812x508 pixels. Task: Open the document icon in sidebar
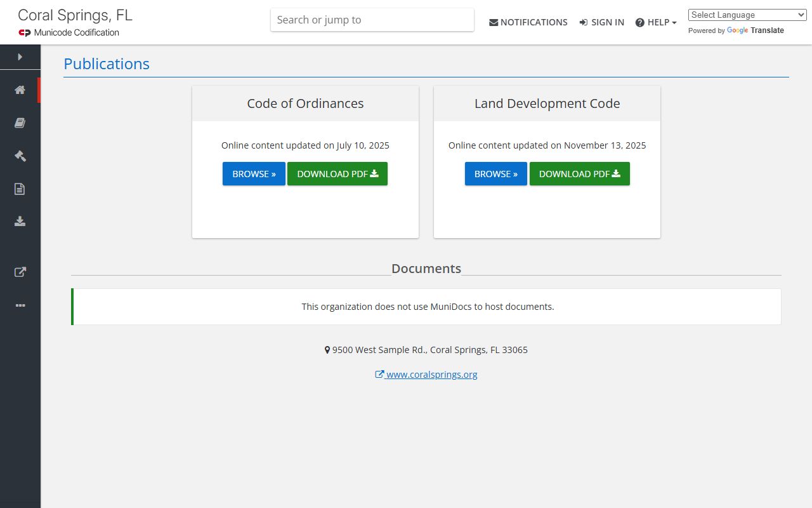(20, 189)
